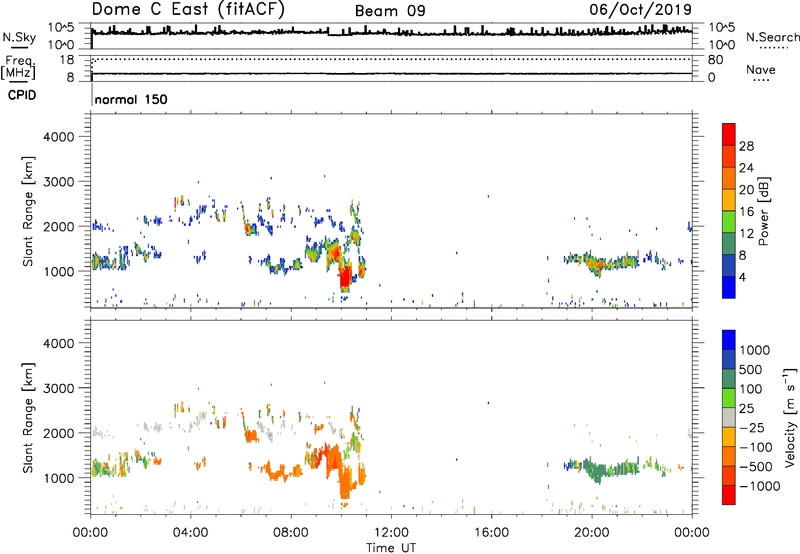Click the '18' tick on the Freq axis
The height and width of the screenshot is (554, 800).
[x=67, y=60]
